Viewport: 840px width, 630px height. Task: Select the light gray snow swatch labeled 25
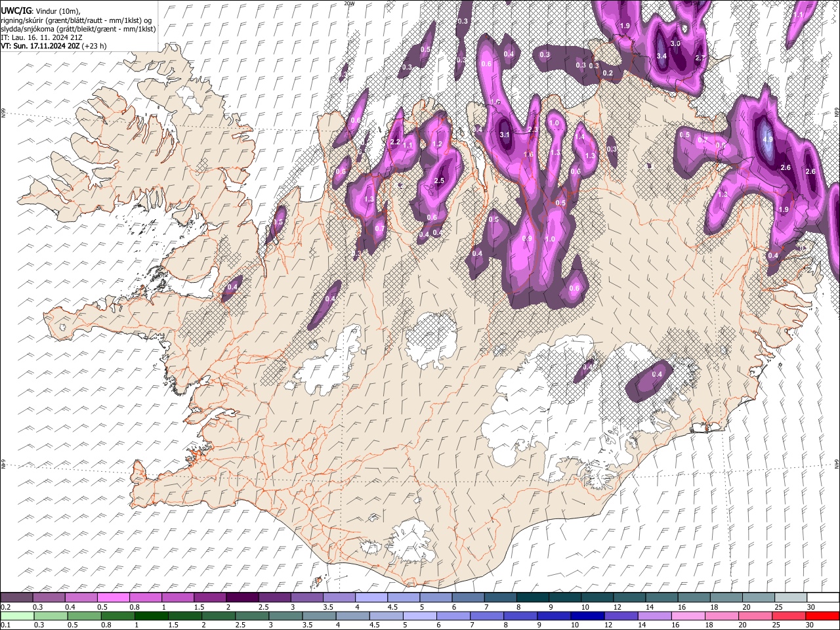(x=791, y=598)
